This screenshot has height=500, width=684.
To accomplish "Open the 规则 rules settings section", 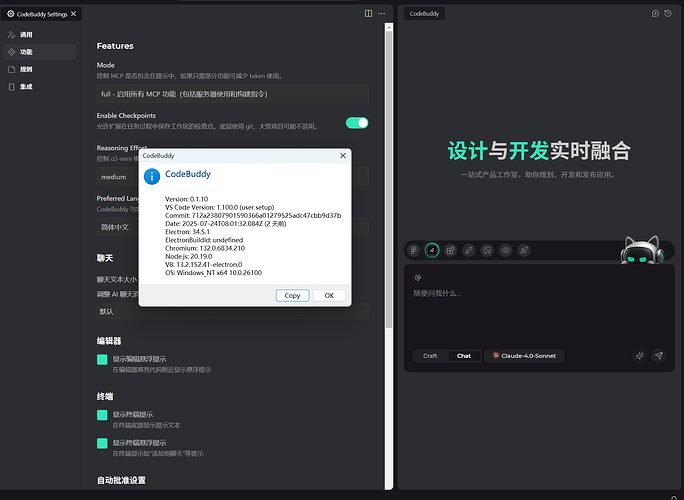I will point(39,69).
